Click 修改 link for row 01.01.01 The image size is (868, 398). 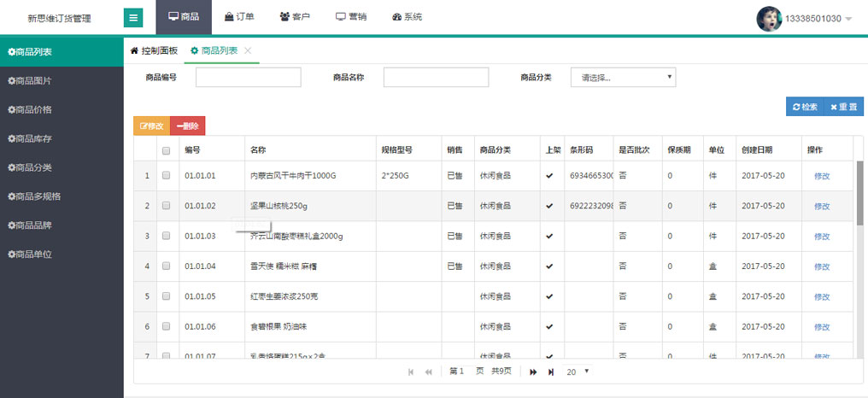822,176
